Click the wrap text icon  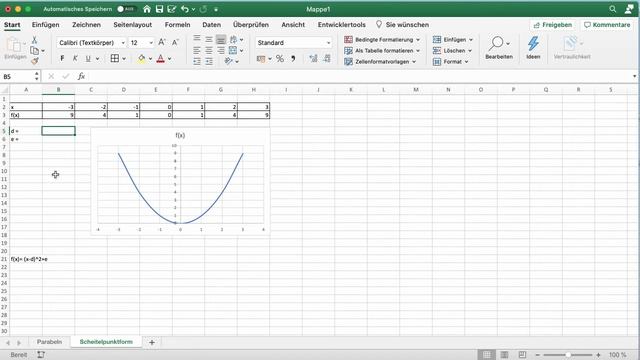(233, 39)
